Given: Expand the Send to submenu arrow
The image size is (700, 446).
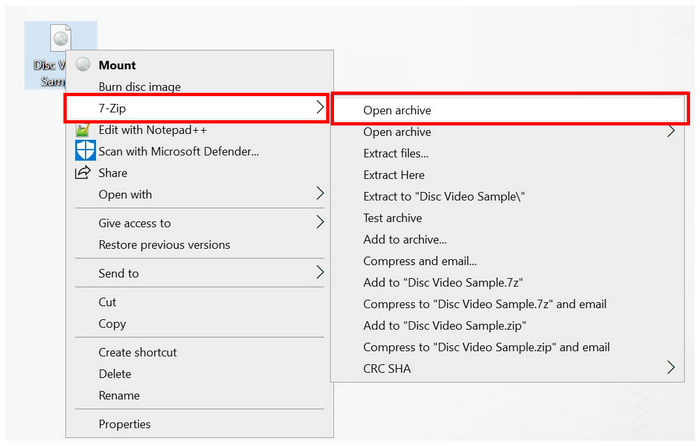Looking at the screenshot, I should 320,273.
